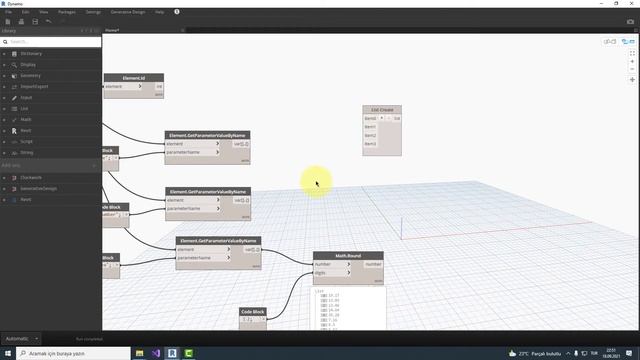
Task: Click the Math.Round number output port
Action: (x=373, y=264)
